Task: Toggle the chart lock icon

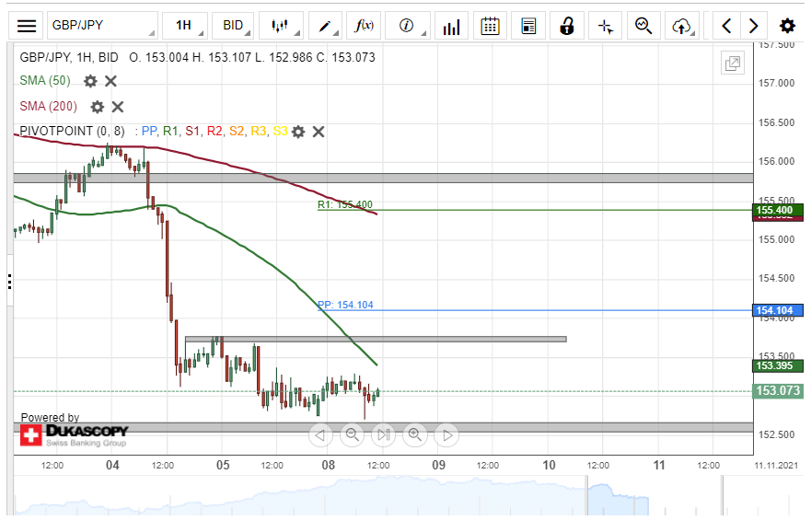Action: pyautogui.click(x=567, y=26)
